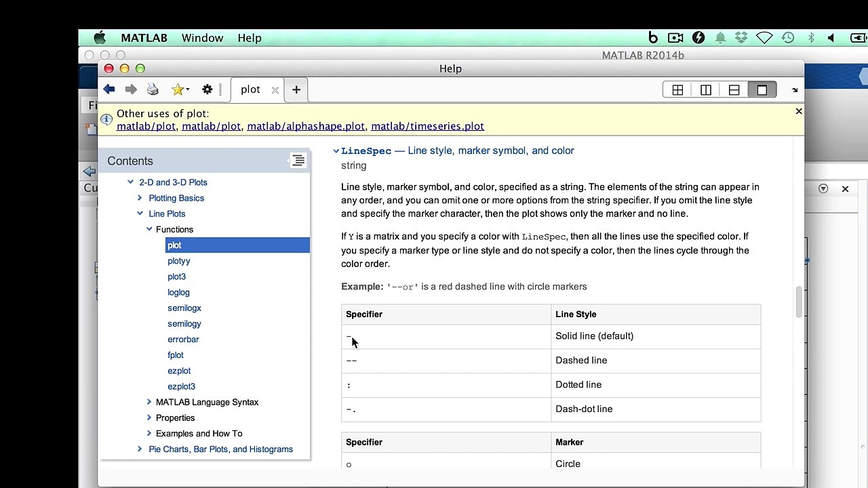868x488 pixels.
Task: Expand Plotting Basics node
Action: pos(140,198)
